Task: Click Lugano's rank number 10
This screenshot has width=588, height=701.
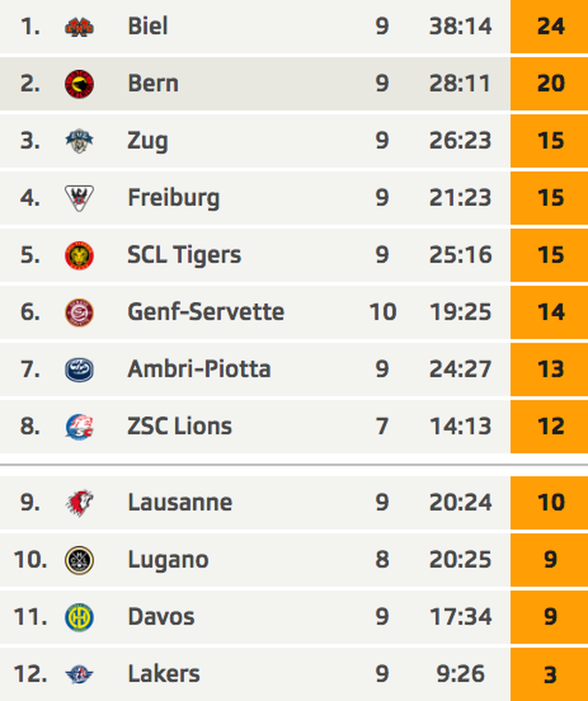Action: [30, 560]
